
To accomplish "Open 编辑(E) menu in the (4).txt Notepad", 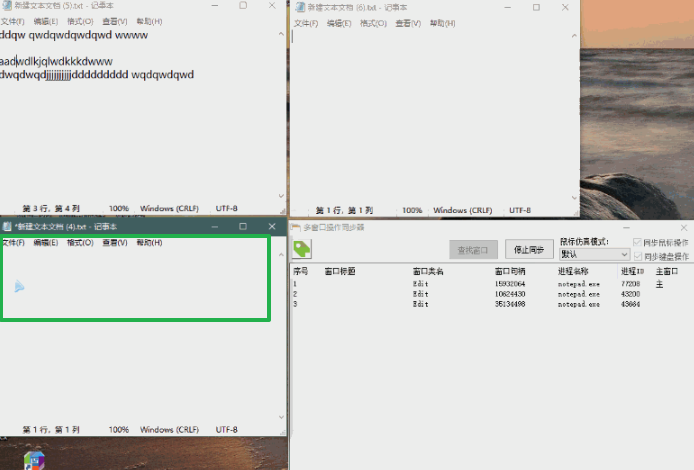I will click(46, 243).
